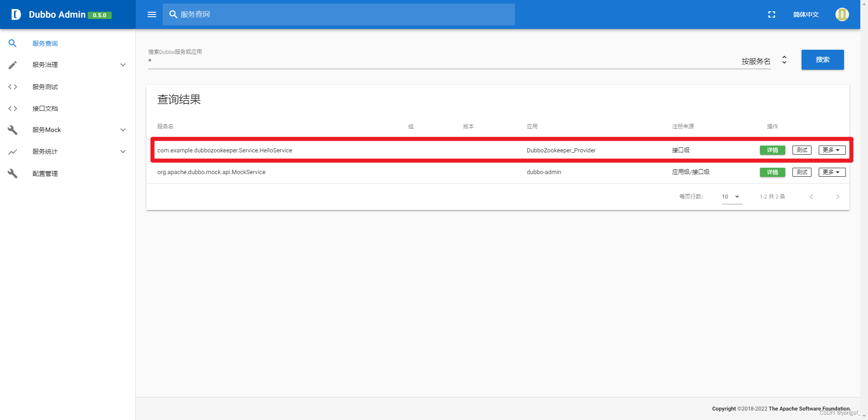Click the 服务名 column header
Viewport: 868px width, 420px height.
pos(165,127)
